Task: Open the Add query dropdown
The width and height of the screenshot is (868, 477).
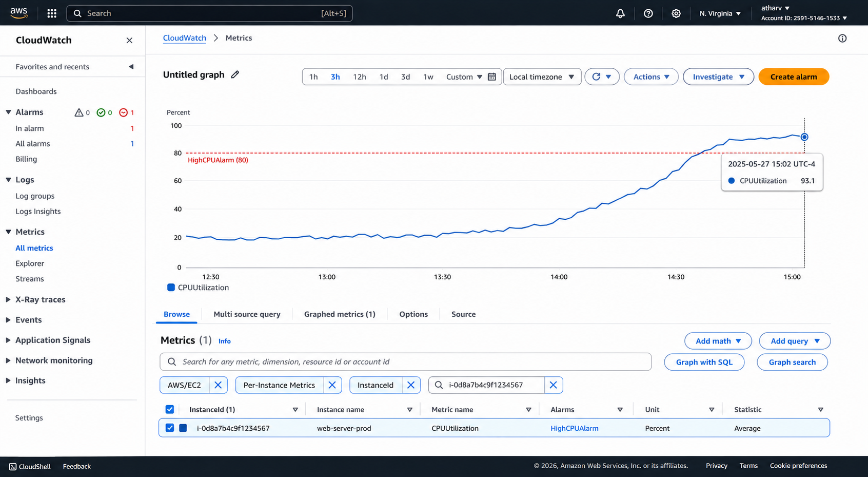Action: (795, 341)
